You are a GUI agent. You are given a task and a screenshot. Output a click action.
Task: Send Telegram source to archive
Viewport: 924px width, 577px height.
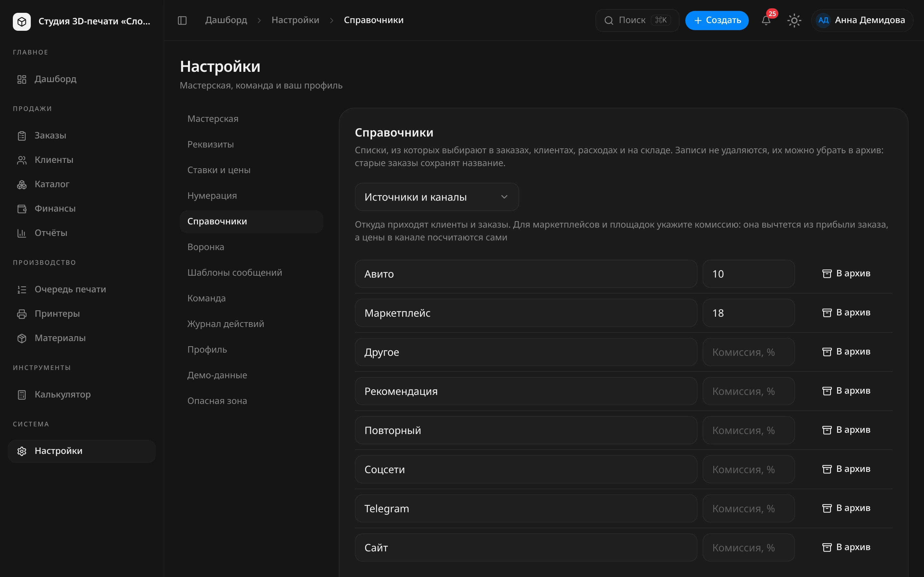(x=846, y=508)
